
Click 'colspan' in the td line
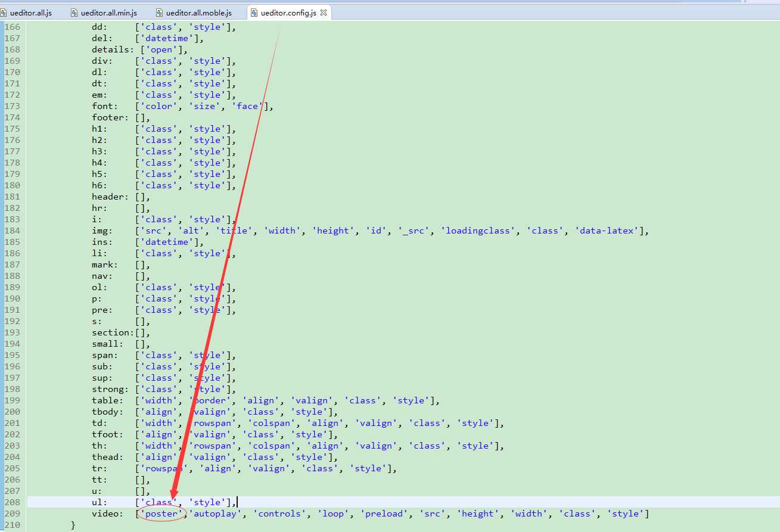coord(272,423)
